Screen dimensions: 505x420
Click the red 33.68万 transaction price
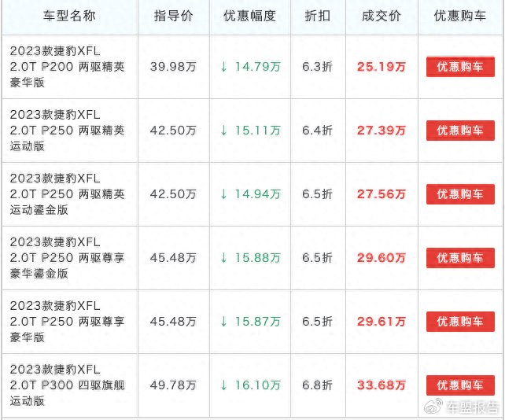tap(381, 385)
